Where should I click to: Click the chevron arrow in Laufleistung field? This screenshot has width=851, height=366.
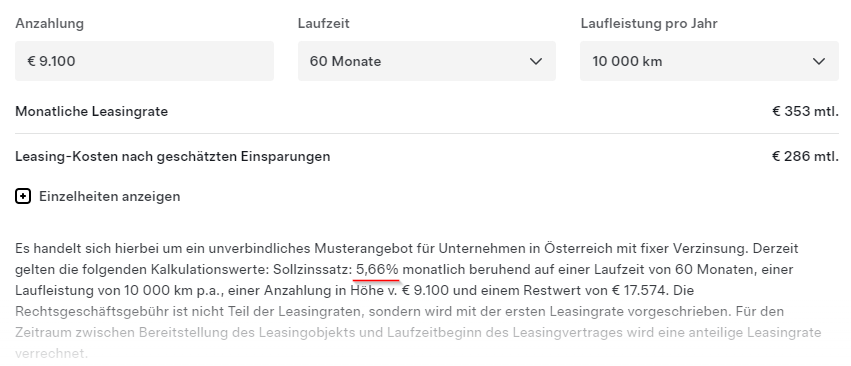point(818,61)
